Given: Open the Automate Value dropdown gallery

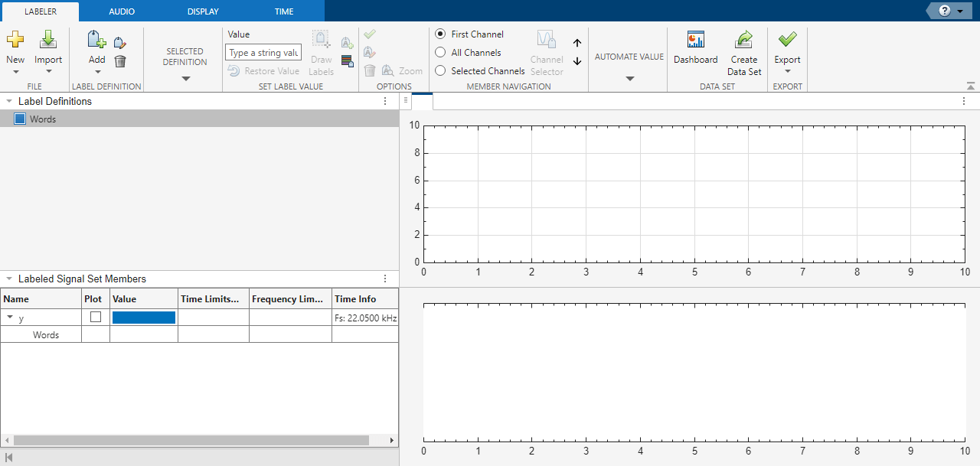Looking at the screenshot, I should pos(629,78).
